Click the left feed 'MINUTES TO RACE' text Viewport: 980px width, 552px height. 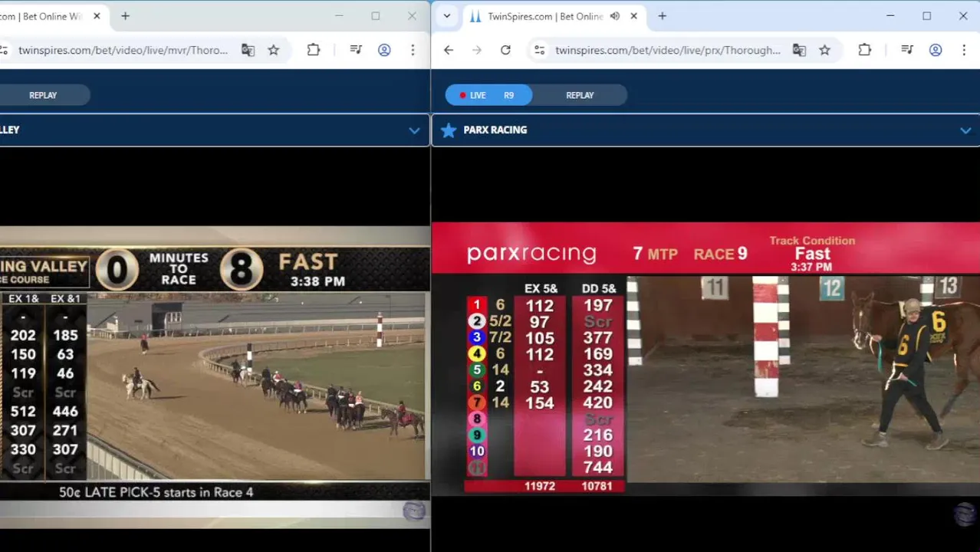tap(179, 268)
